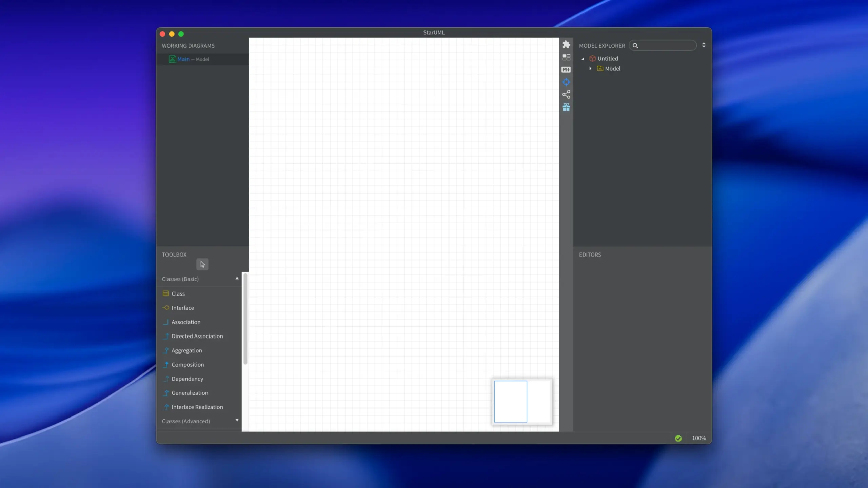Click the layout panels icon in right toolbar

coord(566,57)
